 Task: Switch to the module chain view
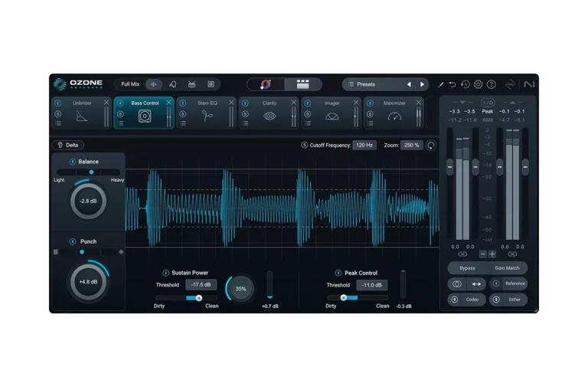pyautogui.click(x=302, y=84)
